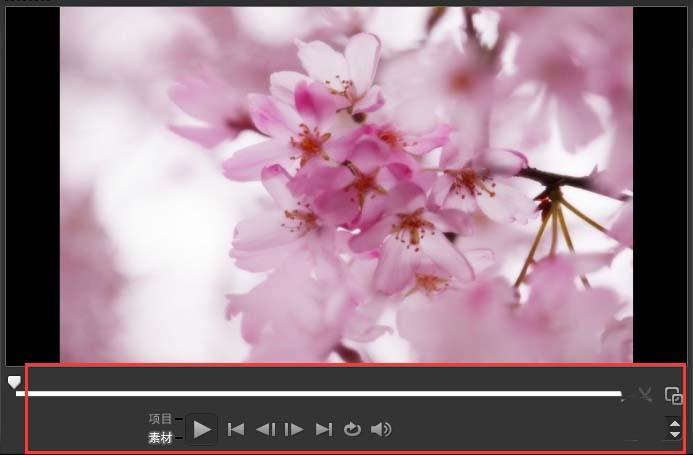Increase timecode with the up arrow

pos(674,422)
